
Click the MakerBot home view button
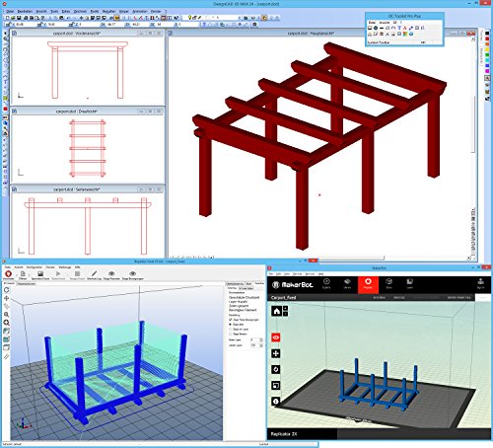277,311
